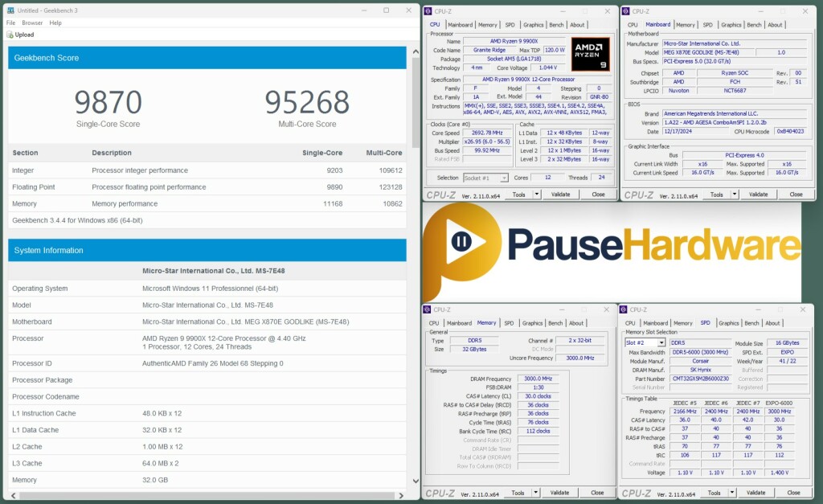Click the EXPO-6000 column header in Timings Table
Screen dimensions: 823x504
point(780,403)
